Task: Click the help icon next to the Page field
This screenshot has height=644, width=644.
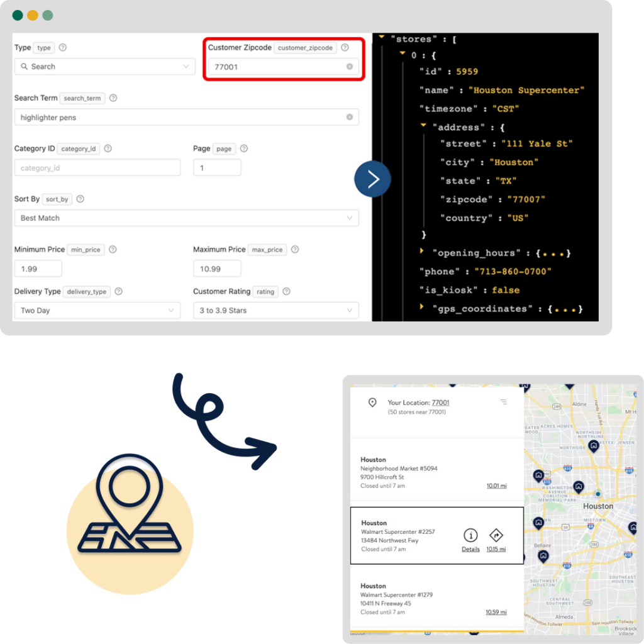Action: (245, 148)
